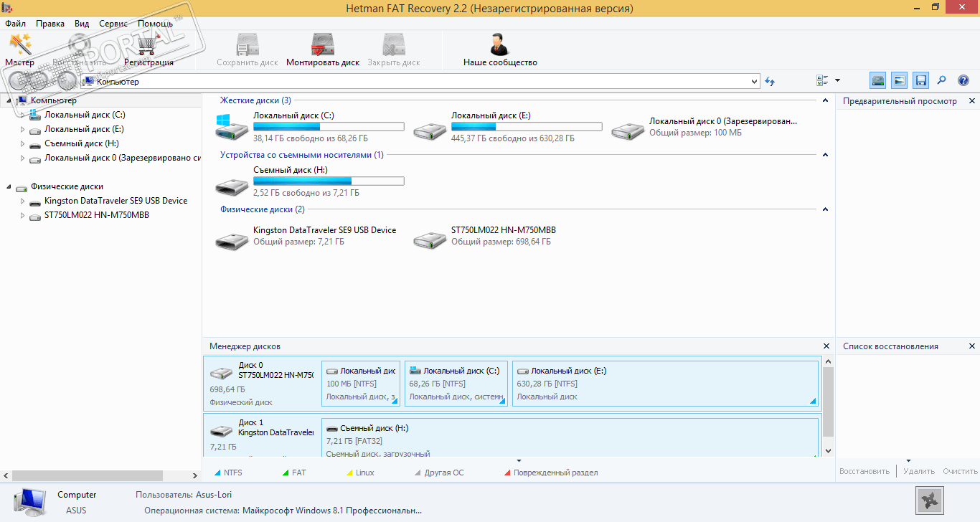Viewport: 980px width, 522px height.
Task: Expand Локальный диск (C:) in the tree
Action: 22,115
